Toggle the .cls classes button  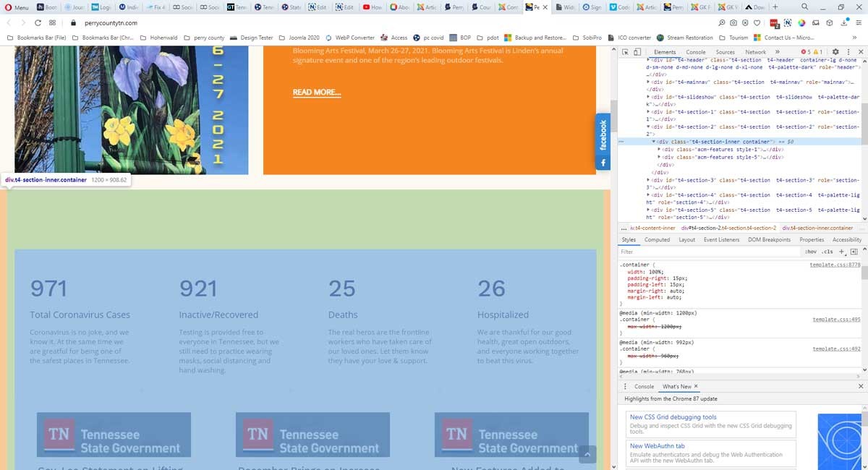point(827,252)
